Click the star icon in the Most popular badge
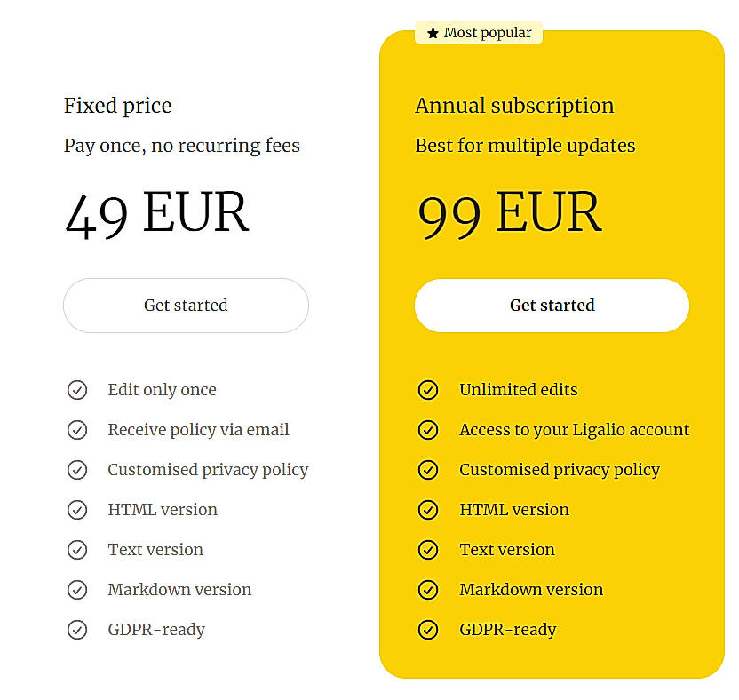 [432, 32]
